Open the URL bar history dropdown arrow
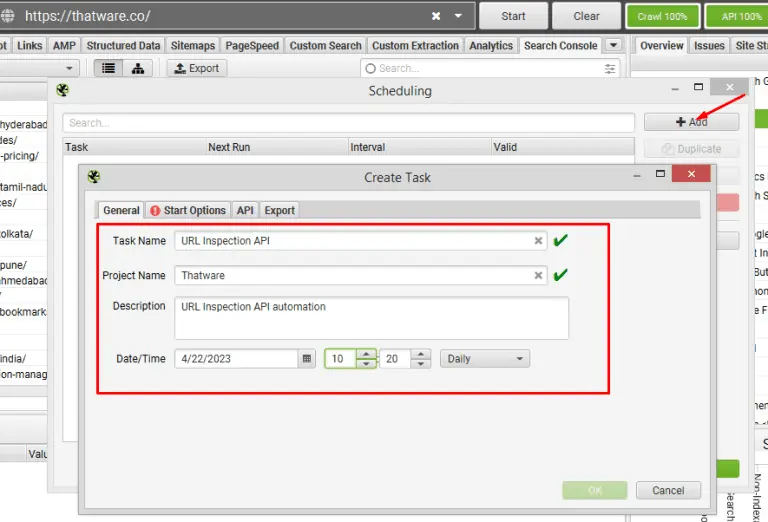The image size is (768, 522). pos(458,16)
